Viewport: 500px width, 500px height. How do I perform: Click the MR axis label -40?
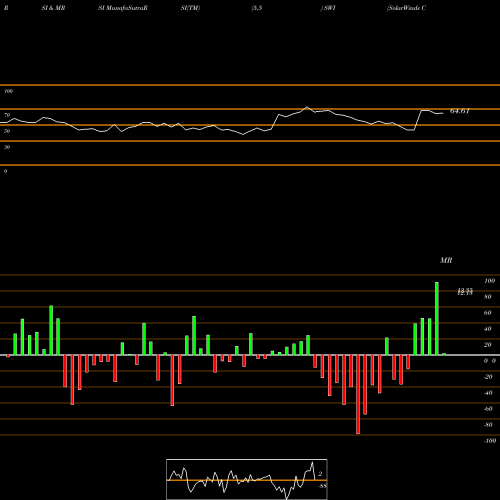(488, 393)
